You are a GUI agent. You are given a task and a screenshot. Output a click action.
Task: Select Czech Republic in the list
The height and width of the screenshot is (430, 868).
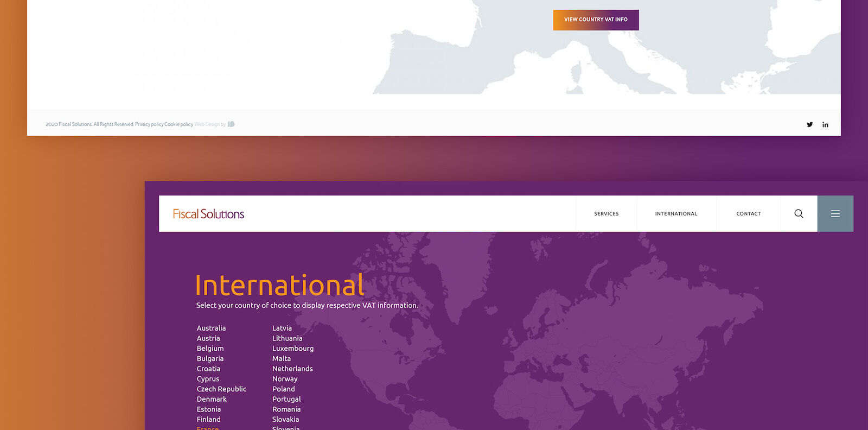221,389
